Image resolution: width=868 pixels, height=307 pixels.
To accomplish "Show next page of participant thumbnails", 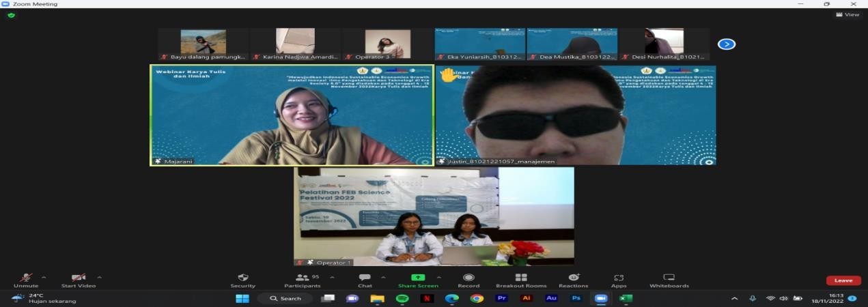I will click(x=727, y=44).
